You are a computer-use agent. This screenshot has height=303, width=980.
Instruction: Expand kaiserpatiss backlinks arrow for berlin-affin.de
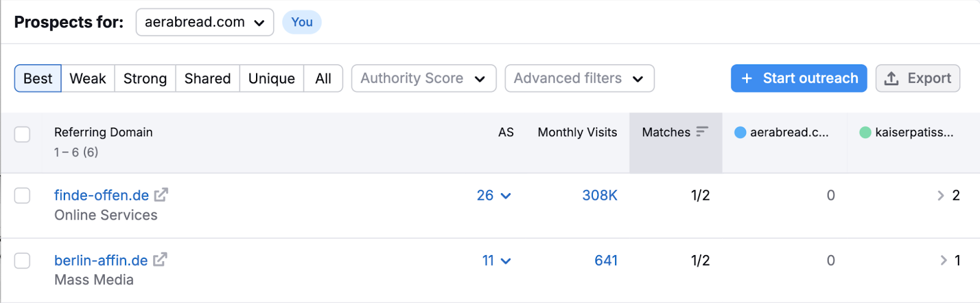[943, 261]
